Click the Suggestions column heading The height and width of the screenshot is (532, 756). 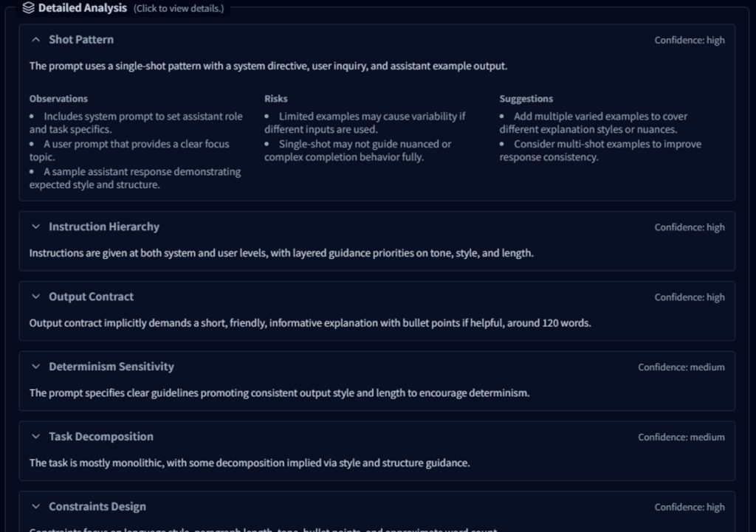coord(526,98)
